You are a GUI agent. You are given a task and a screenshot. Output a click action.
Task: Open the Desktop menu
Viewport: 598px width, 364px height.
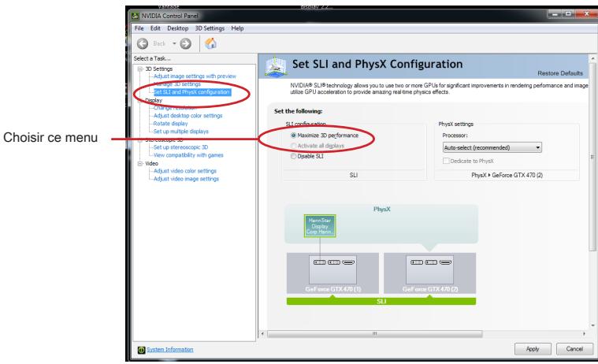pos(178,28)
